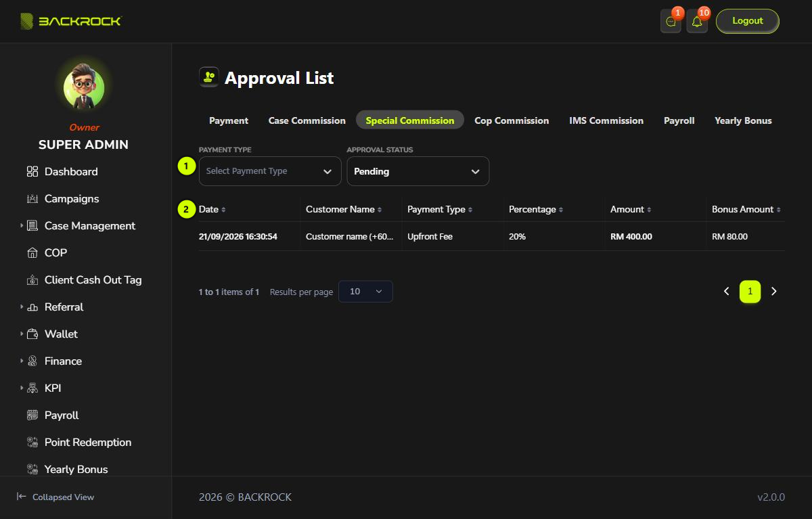Image resolution: width=812 pixels, height=519 pixels.
Task: Expand the Referral submenu arrow
Action: 22,307
